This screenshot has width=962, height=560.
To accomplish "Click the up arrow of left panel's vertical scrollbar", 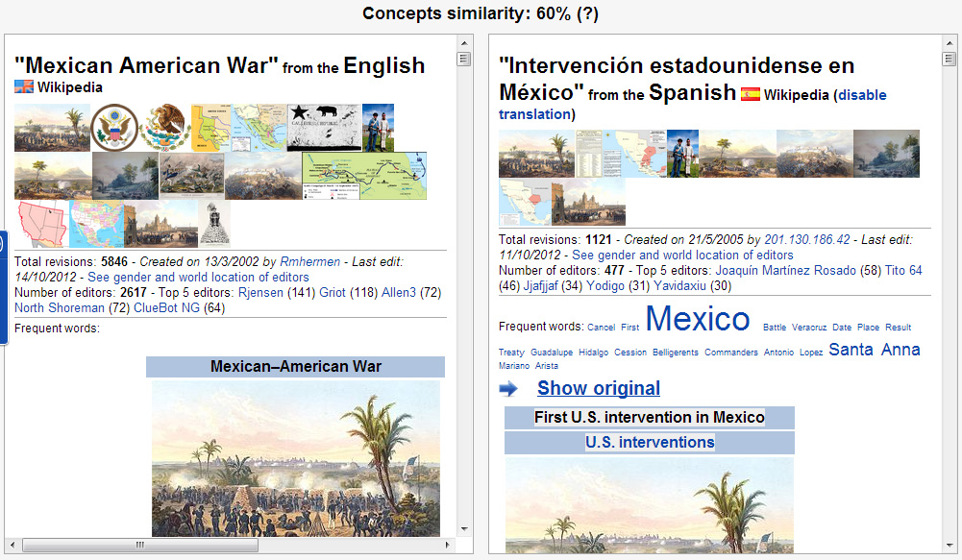I will pyautogui.click(x=464, y=43).
